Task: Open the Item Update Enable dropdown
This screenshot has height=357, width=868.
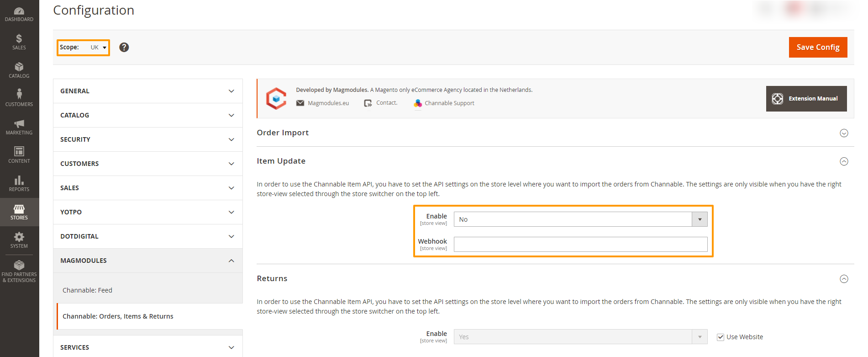Action: coord(580,219)
